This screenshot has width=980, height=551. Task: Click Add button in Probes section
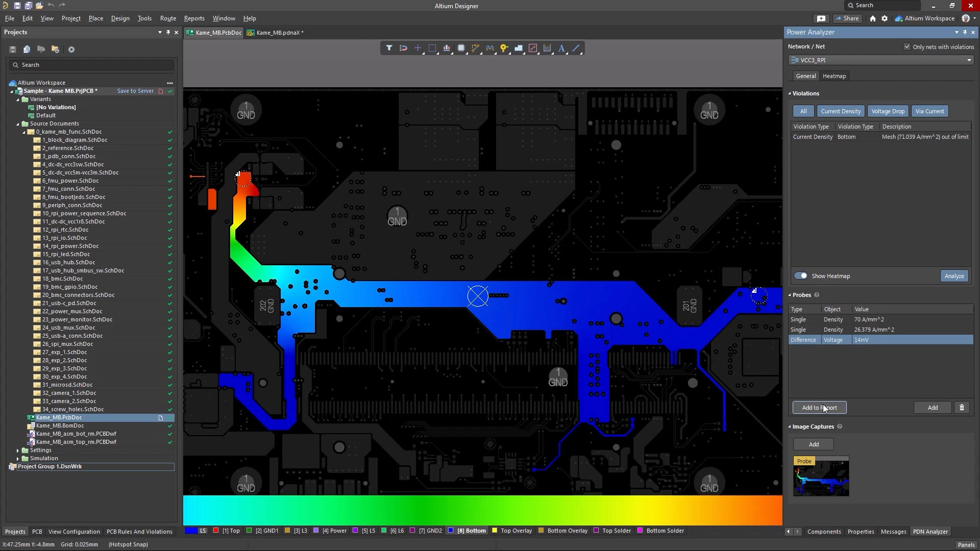point(933,408)
